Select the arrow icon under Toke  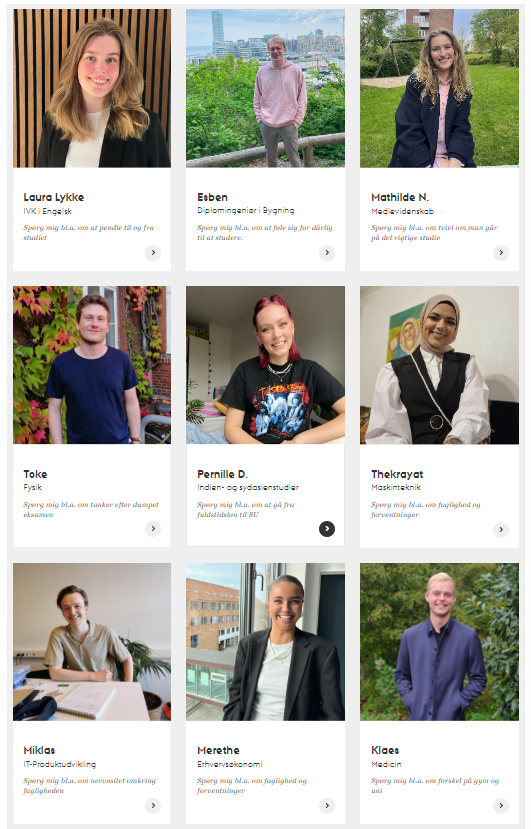point(153,529)
